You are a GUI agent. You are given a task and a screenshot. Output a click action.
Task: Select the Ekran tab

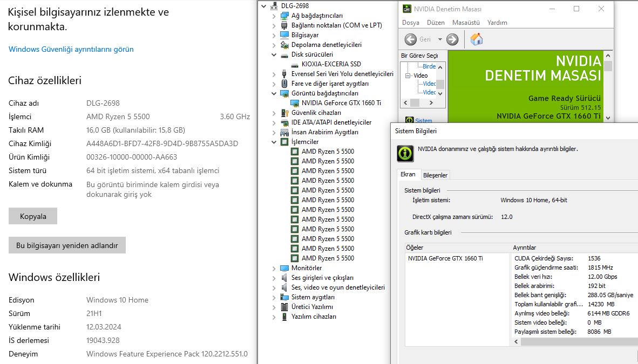point(408,174)
